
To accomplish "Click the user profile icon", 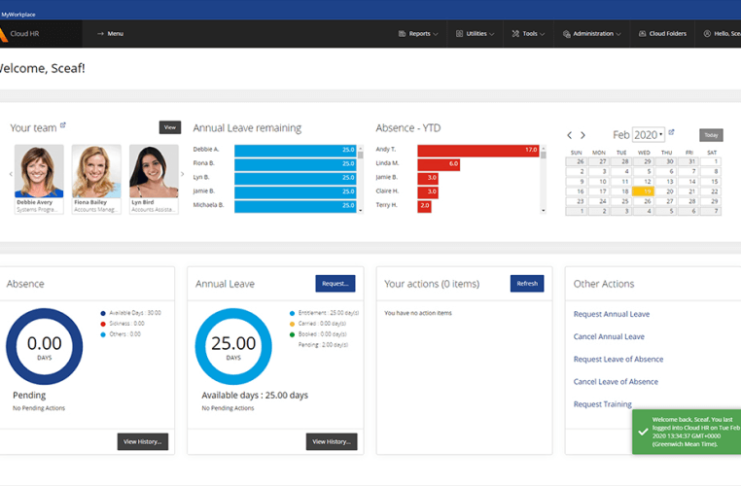I will [707, 34].
